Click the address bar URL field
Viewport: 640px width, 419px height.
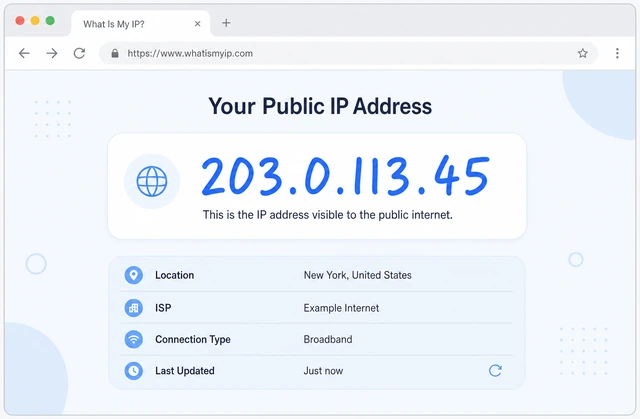(348, 53)
